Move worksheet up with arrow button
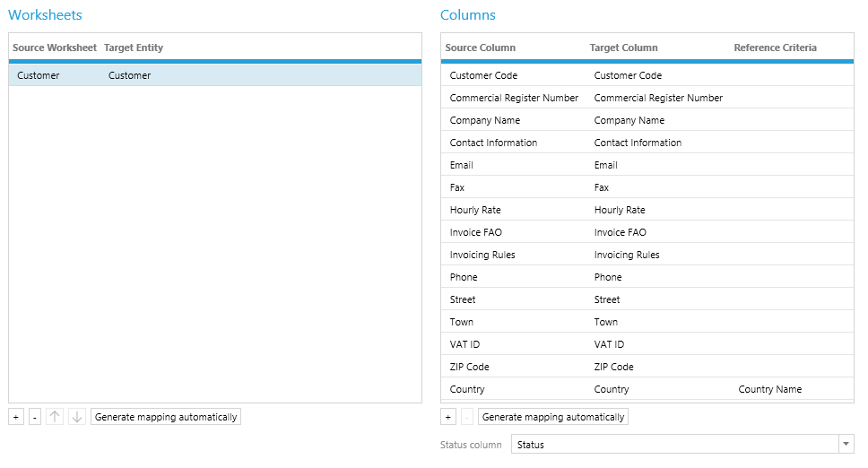 (x=55, y=417)
